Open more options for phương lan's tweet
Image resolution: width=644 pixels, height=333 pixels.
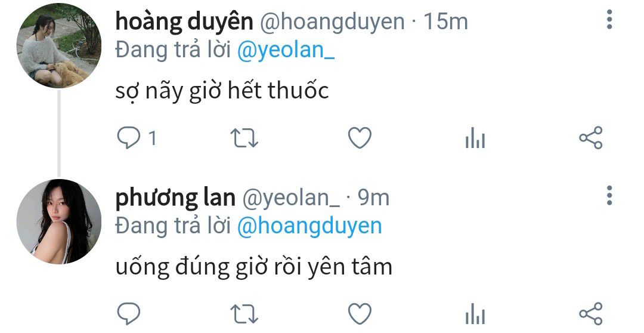[609, 195]
